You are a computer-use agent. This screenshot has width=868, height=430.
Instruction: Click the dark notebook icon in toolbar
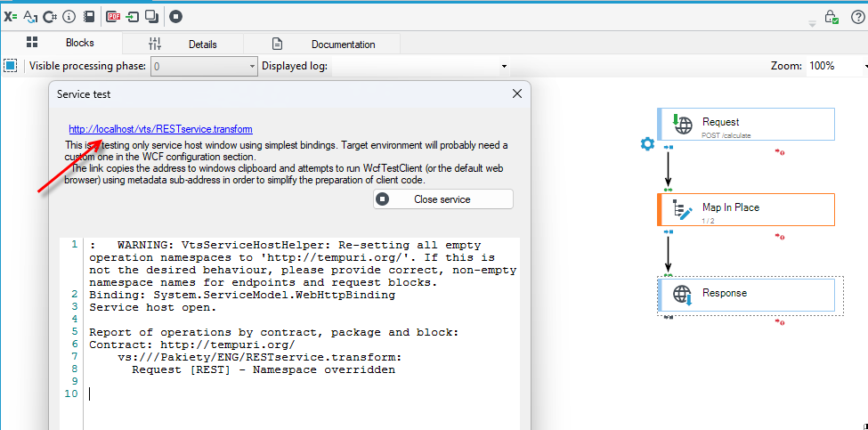[x=88, y=17]
